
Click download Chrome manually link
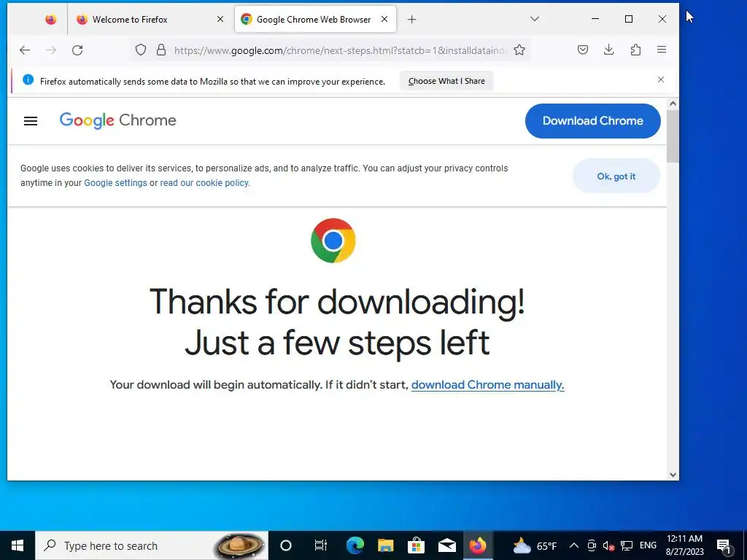(x=487, y=385)
